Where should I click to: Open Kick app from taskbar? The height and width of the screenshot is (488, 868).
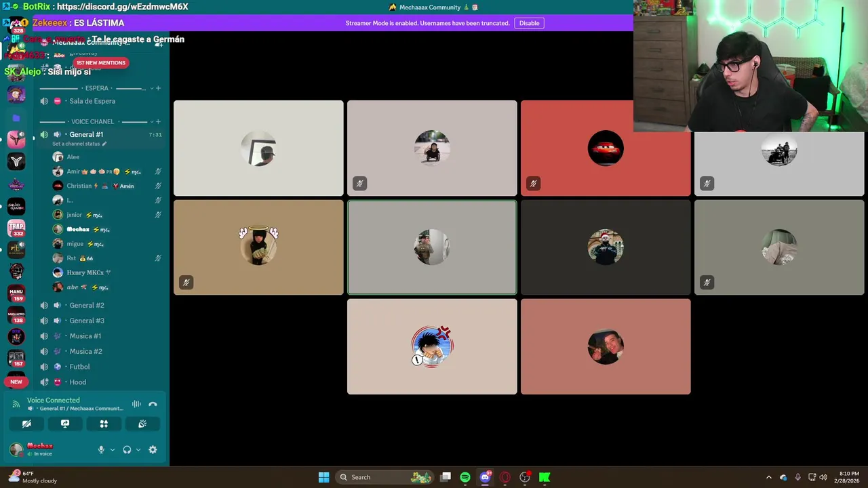545,477
